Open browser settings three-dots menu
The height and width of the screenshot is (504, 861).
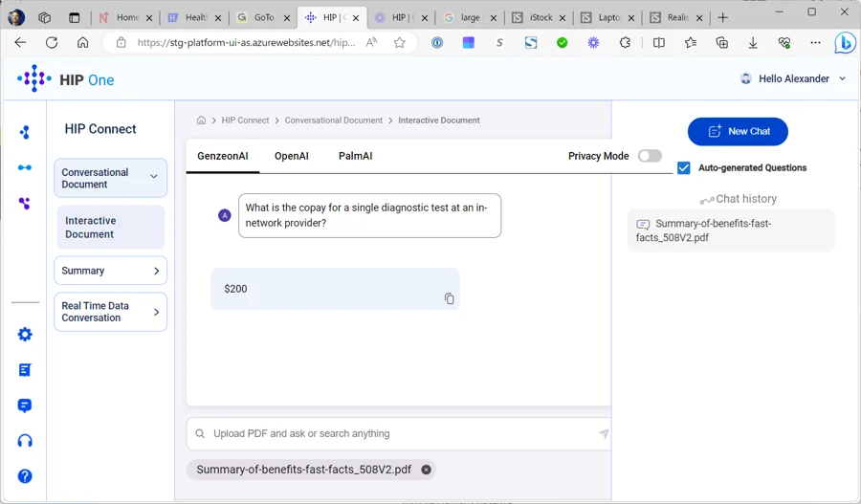pyautogui.click(x=815, y=42)
